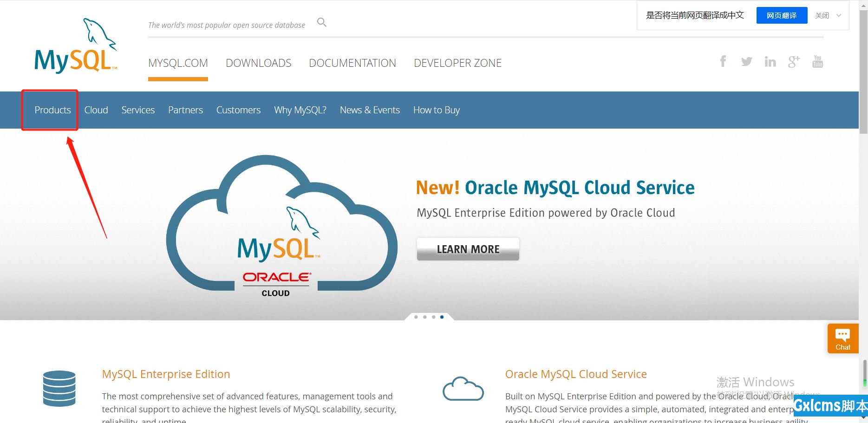The height and width of the screenshot is (423, 868).
Task: Click the MySQL Oracle Cloud banner image
Action: click(x=281, y=227)
